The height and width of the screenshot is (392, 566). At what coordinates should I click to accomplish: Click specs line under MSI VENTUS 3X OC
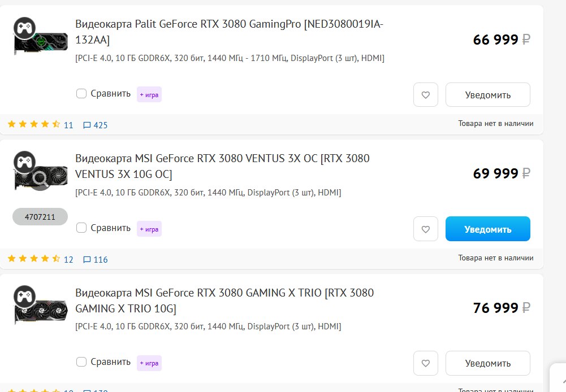208,193
